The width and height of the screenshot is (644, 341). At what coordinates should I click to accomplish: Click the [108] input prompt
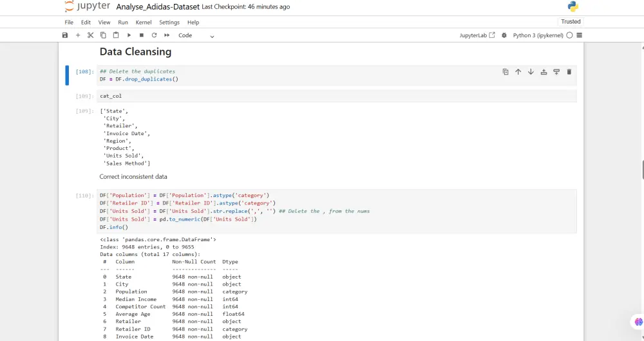point(84,71)
